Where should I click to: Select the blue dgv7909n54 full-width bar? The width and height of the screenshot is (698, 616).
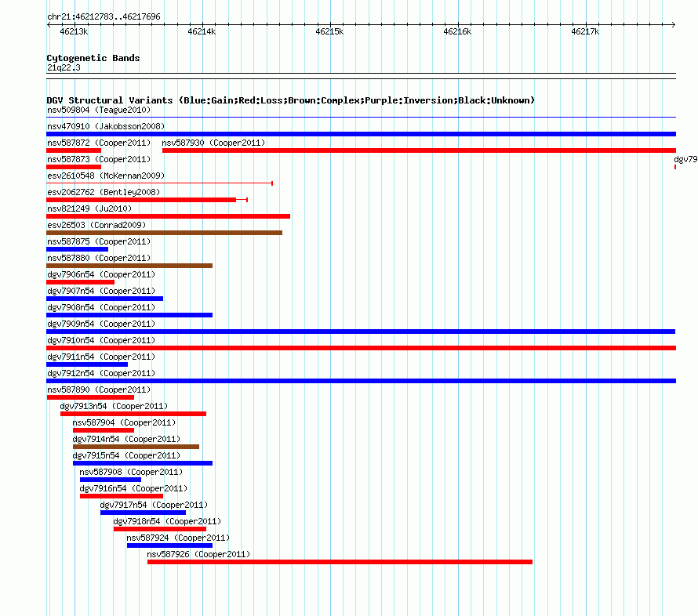[x=361, y=332]
